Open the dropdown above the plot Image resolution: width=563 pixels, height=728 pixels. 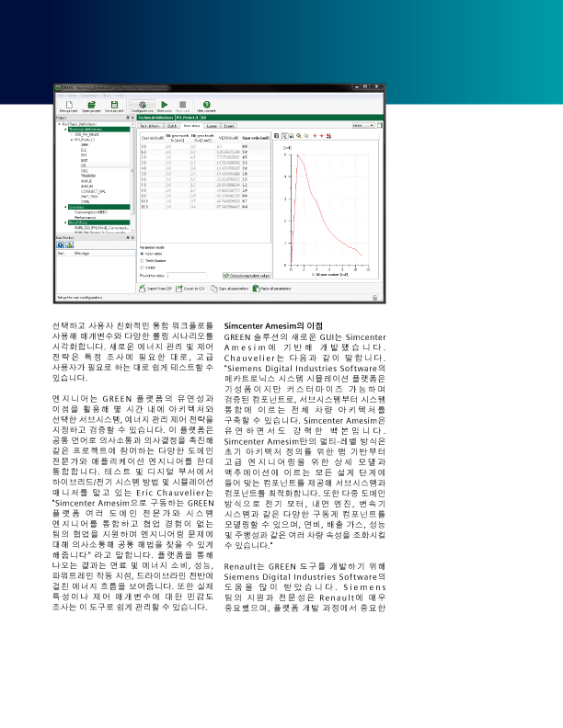point(363,125)
